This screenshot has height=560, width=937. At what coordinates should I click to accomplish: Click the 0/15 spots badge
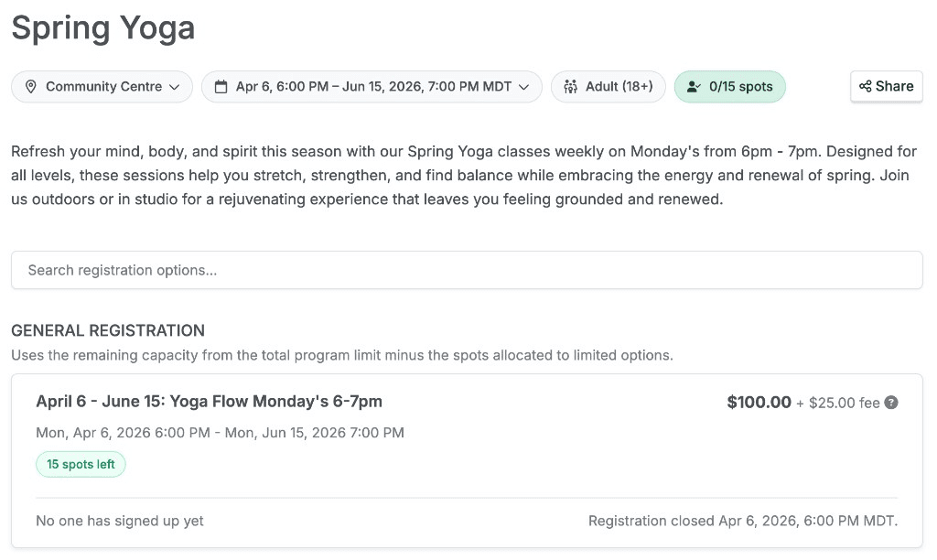click(x=729, y=86)
